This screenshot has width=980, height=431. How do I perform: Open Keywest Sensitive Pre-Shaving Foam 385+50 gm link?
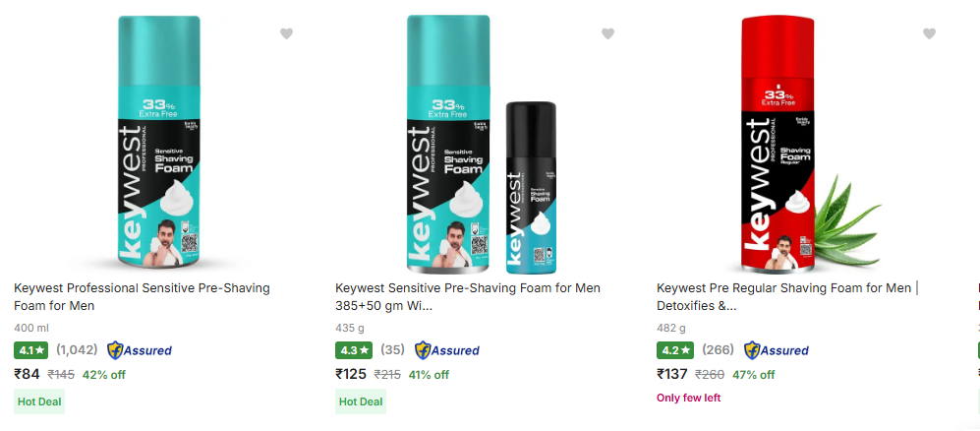pyautogui.click(x=467, y=297)
